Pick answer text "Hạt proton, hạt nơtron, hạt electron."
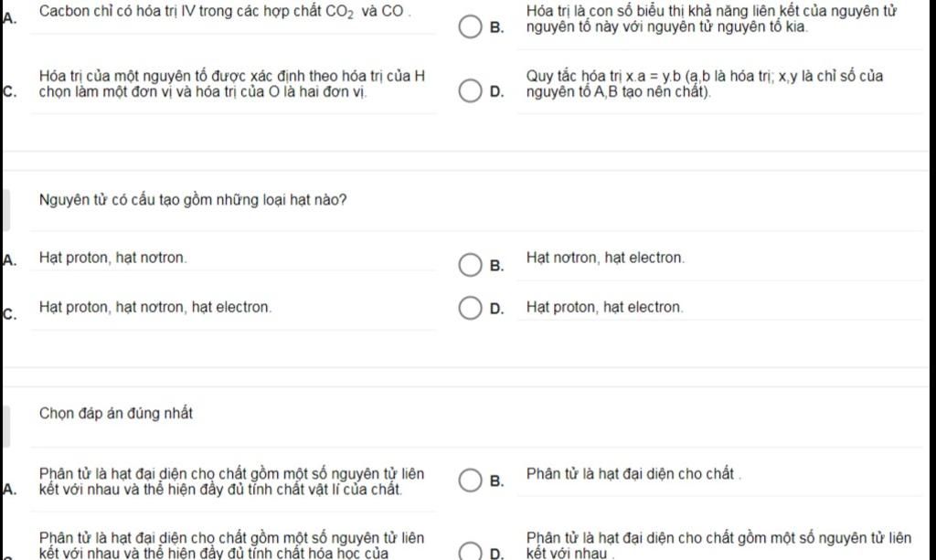The width and height of the screenshot is (936, 560). coord(155,308)
